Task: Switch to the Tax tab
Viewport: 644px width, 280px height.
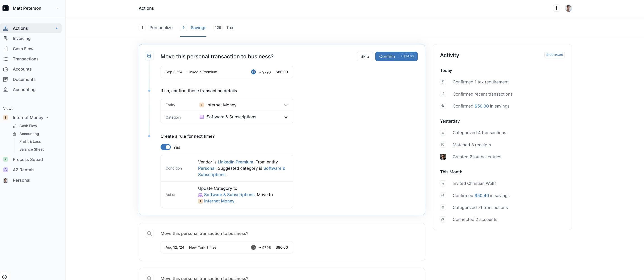Action: [x=229, y=28]
